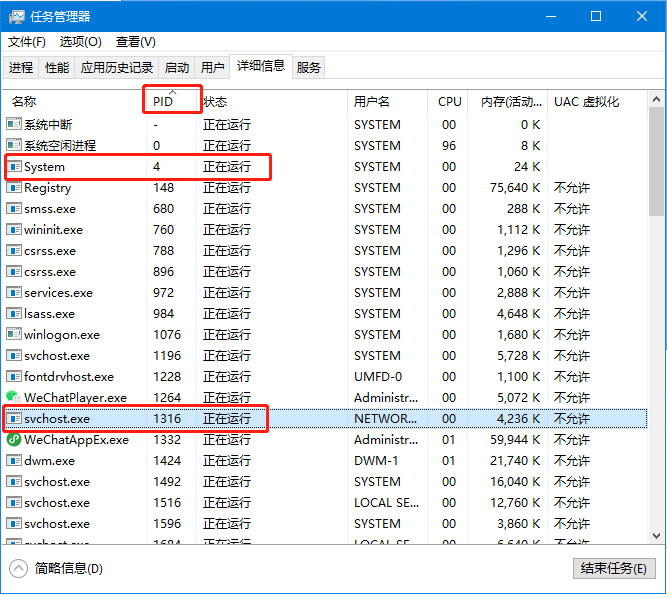Image resolution: width=667 pixels, height=595 pixels.
Task: Click the lsass.exe process icon
Action: pyautogui.click(x=14, y=314)
